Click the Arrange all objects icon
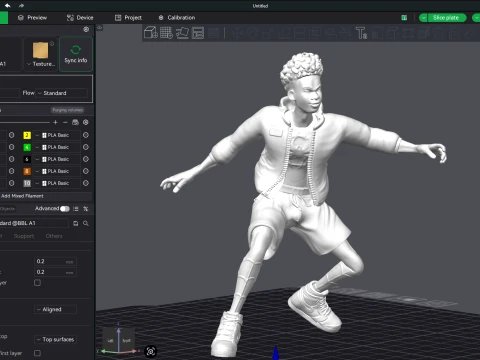This screenshot has width=480, height=360. [198, 33]
